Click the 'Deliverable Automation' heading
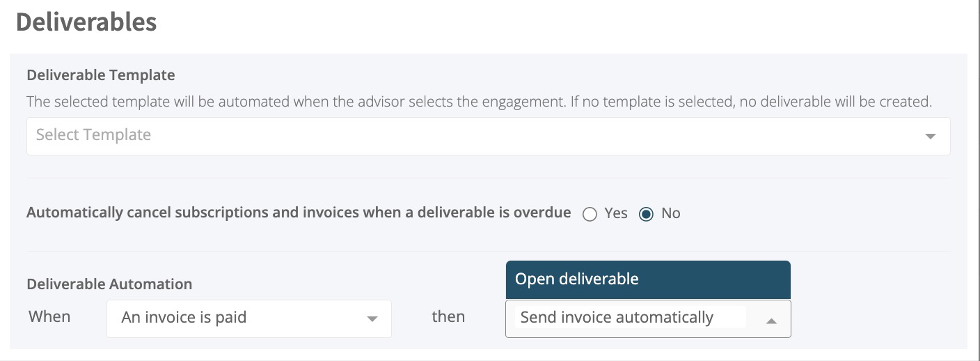Viewport: 980px width, 361px height. coord(109,284)
